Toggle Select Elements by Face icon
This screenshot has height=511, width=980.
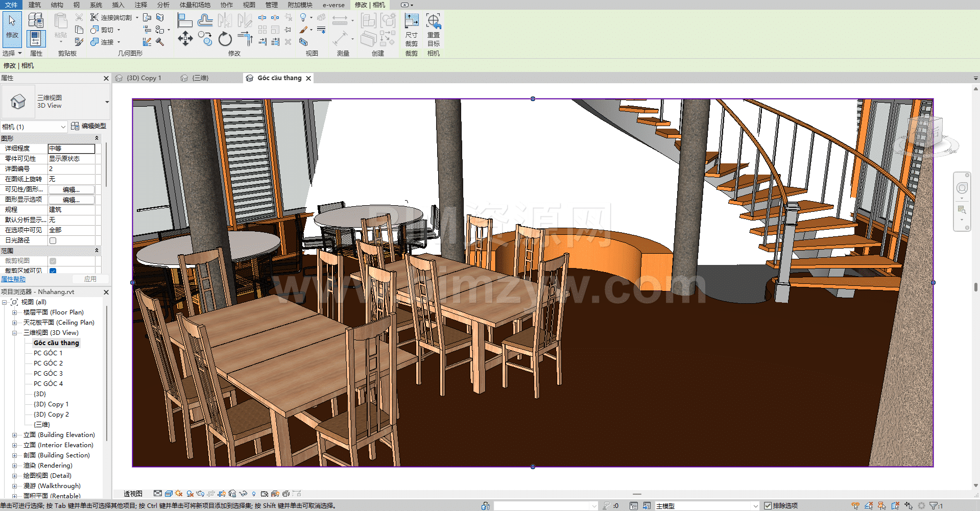click(895, 506)
